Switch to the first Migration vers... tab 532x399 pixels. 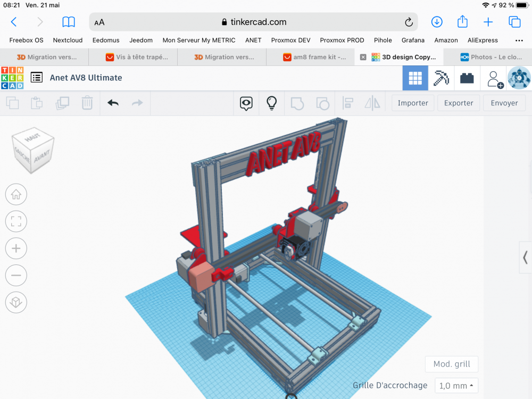click(44, 57)
